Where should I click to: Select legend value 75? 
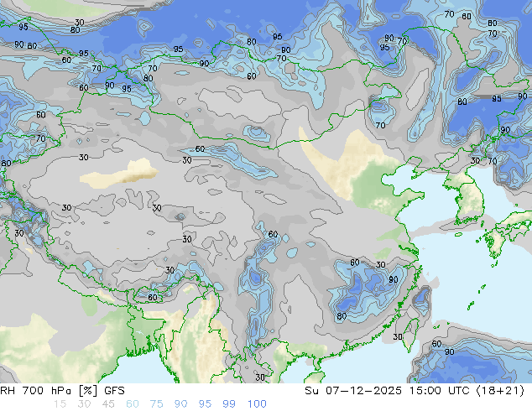click(156, 404)
